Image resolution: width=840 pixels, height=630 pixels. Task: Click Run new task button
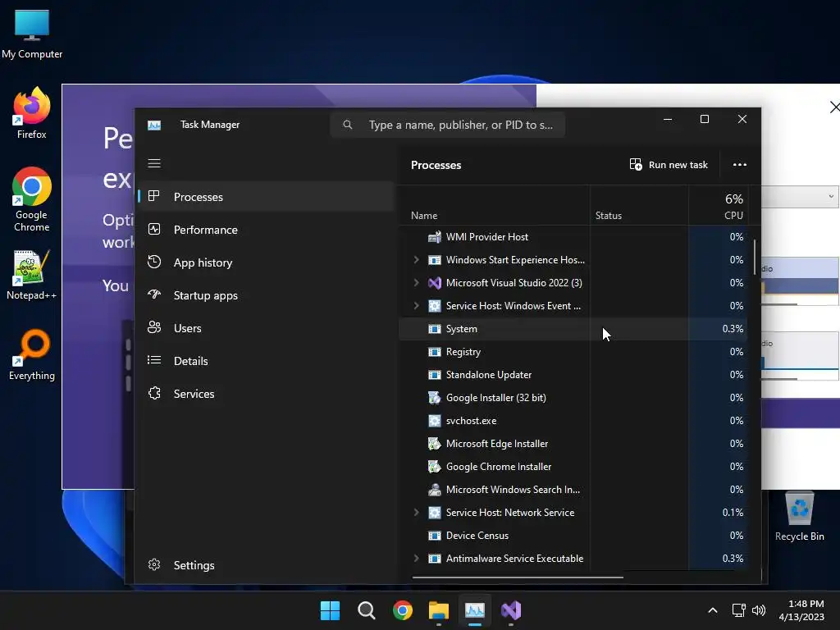(669, 164)
